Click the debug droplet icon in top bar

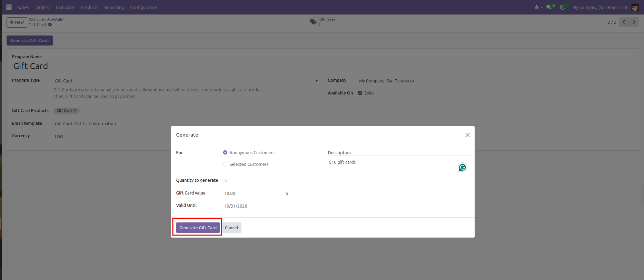(537, 7)
